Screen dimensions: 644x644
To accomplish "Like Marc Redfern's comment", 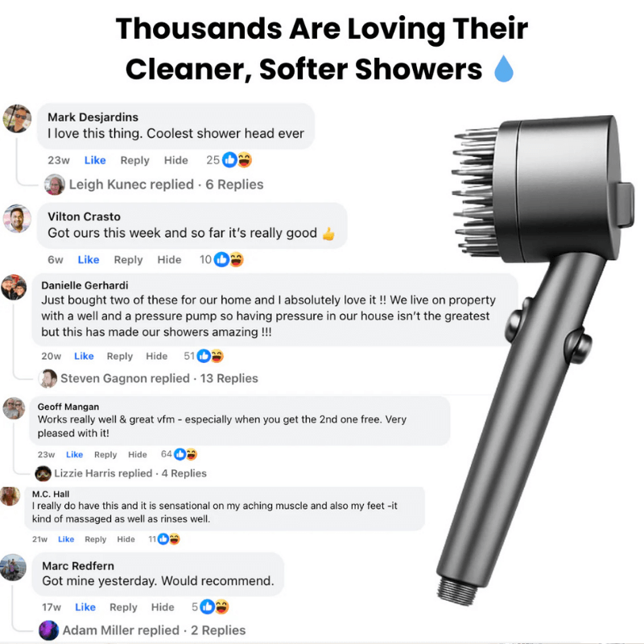I will 85,607.
